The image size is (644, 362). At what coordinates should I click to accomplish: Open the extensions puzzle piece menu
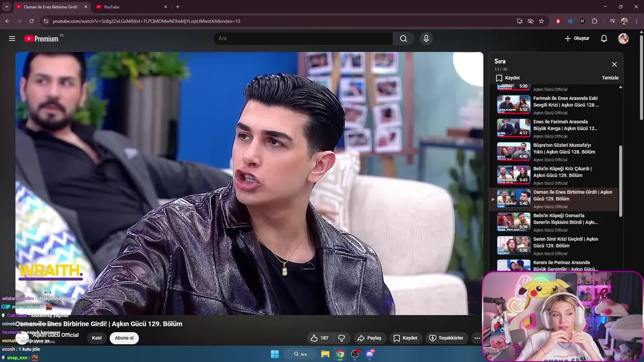pos(595,21)
